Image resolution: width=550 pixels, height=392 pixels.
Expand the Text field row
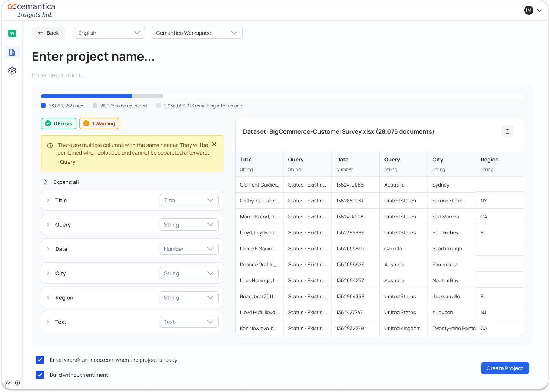pos(48,322)
